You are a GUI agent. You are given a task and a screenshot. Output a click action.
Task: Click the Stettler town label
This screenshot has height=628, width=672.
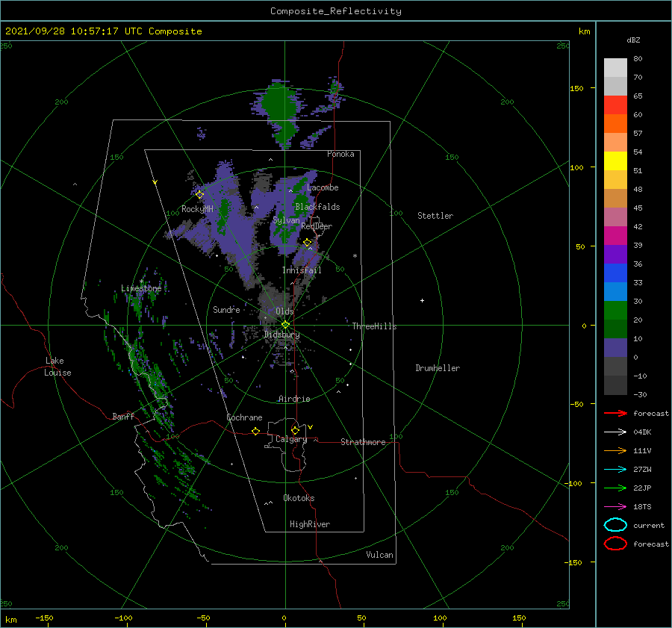(x=435, y=216)
